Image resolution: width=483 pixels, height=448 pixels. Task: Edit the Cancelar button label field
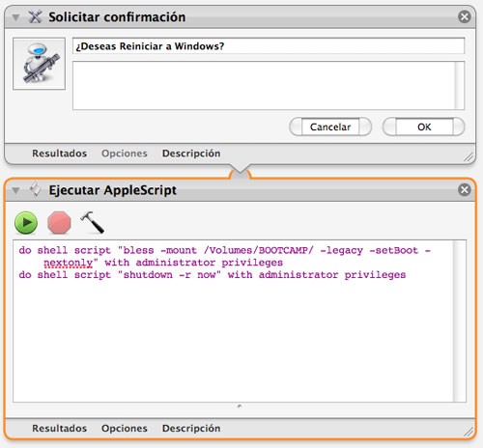(x=330, y=126)
